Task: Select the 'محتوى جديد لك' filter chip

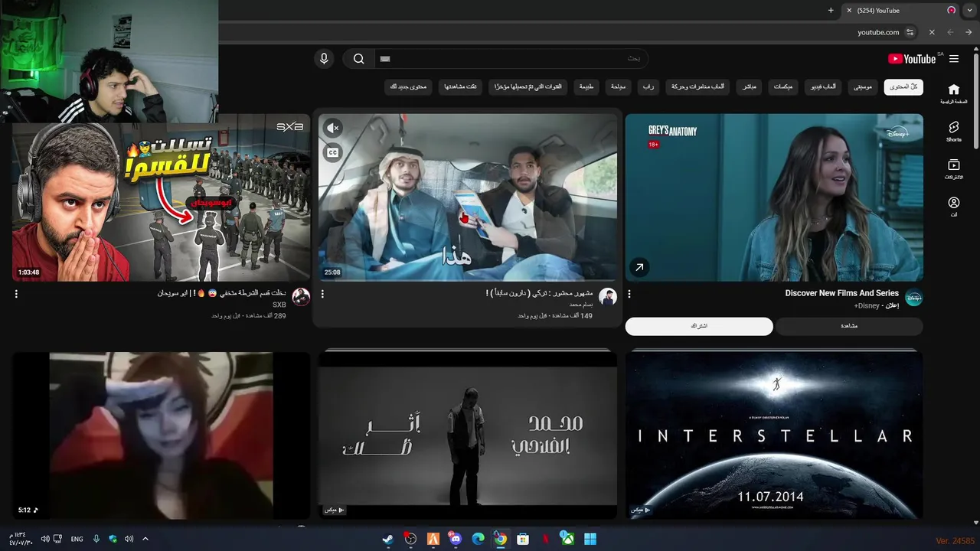Action: coord(408,86)
